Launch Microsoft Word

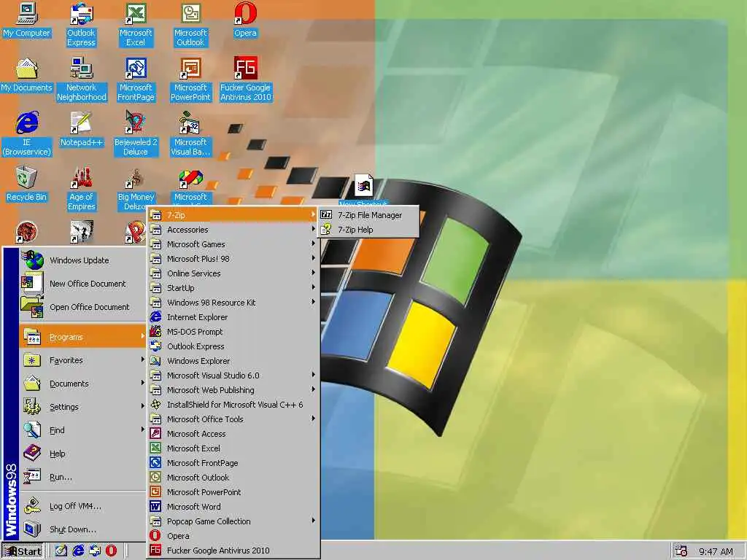233,507
